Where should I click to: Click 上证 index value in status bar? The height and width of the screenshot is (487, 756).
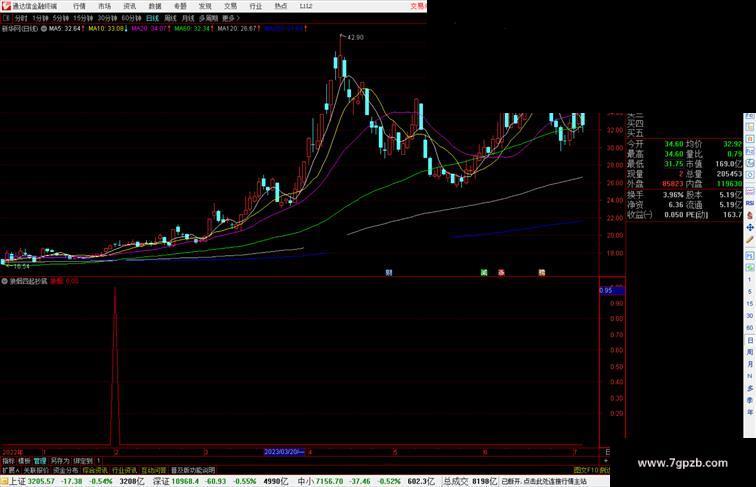click(41, 481)
